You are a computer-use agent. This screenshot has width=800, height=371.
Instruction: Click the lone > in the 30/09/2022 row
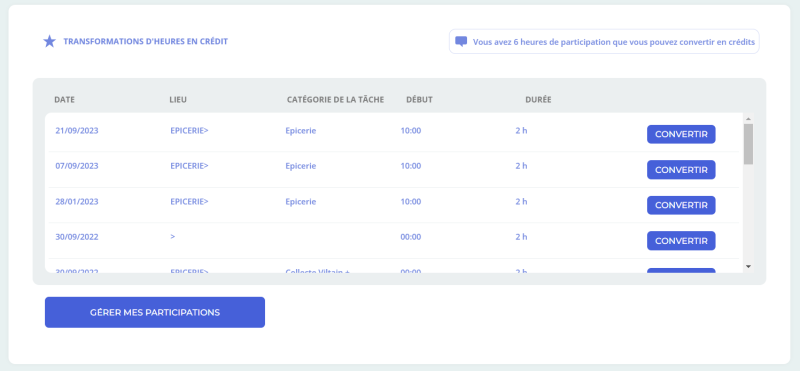tap(173, 237)
